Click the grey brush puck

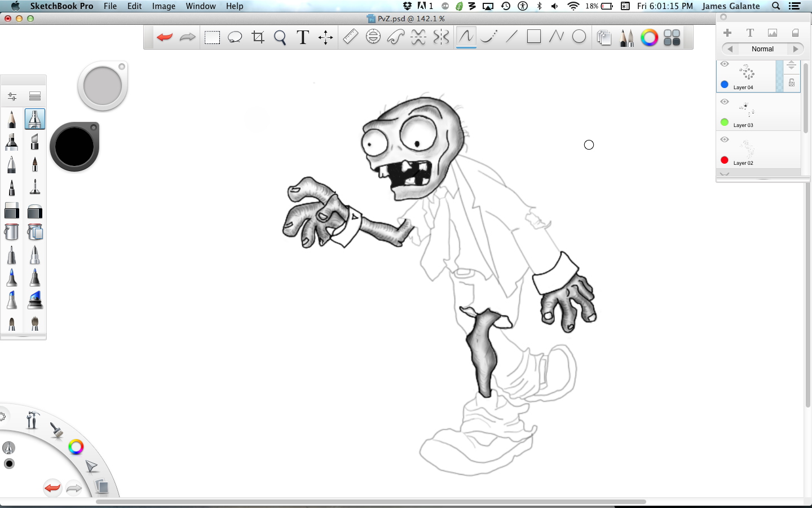(103, 86)
